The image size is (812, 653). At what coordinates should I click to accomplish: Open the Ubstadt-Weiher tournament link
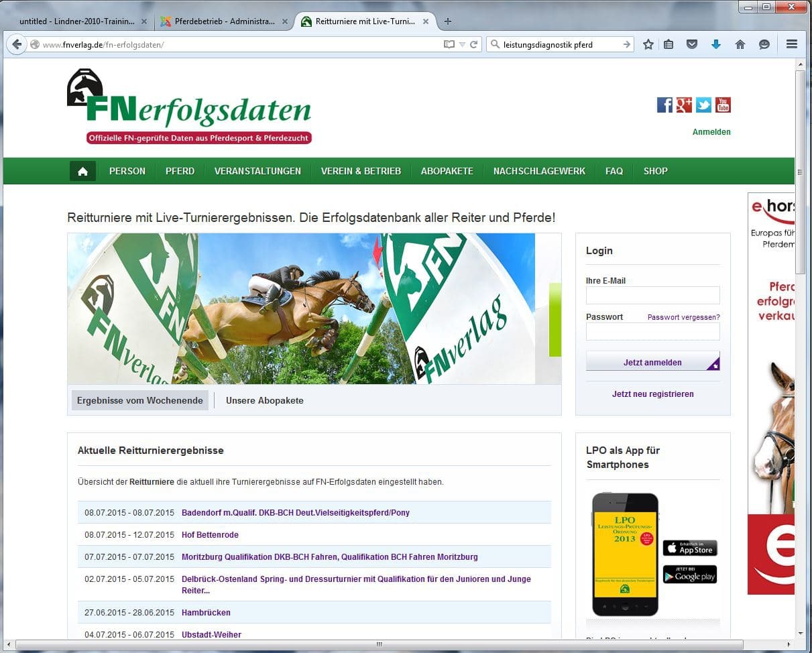pos(211,635)
